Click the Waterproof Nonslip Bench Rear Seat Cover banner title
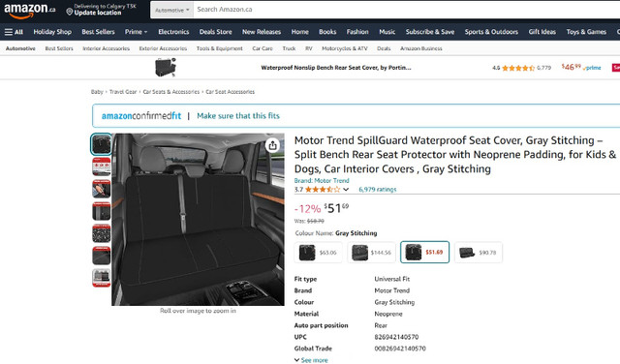This screenshot has width=620, height=364. pos(336,68)
